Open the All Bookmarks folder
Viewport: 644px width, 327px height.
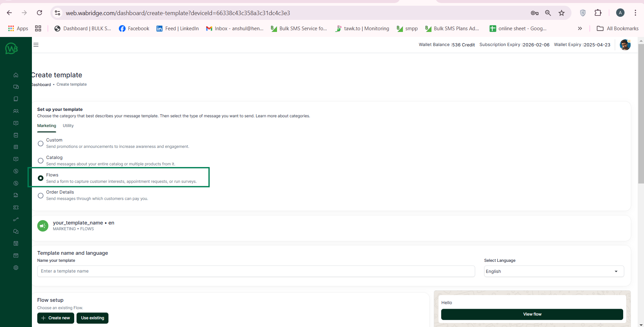pyautogui.click(x=617, y=29)
